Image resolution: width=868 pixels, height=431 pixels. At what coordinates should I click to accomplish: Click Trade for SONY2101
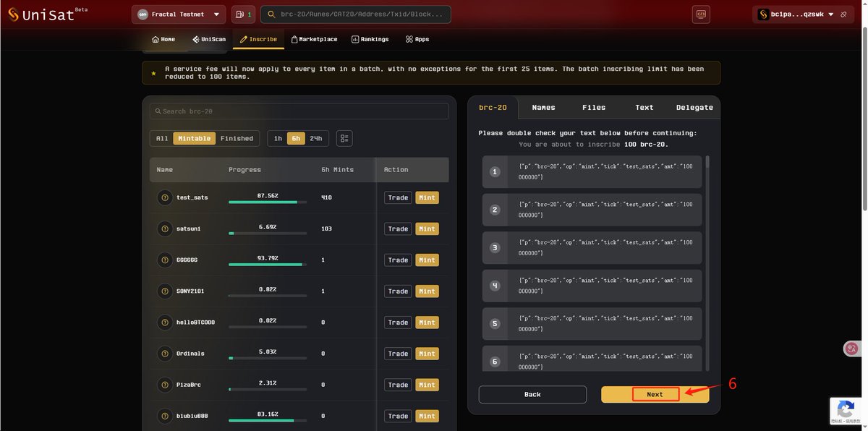[x=398, y=291]
